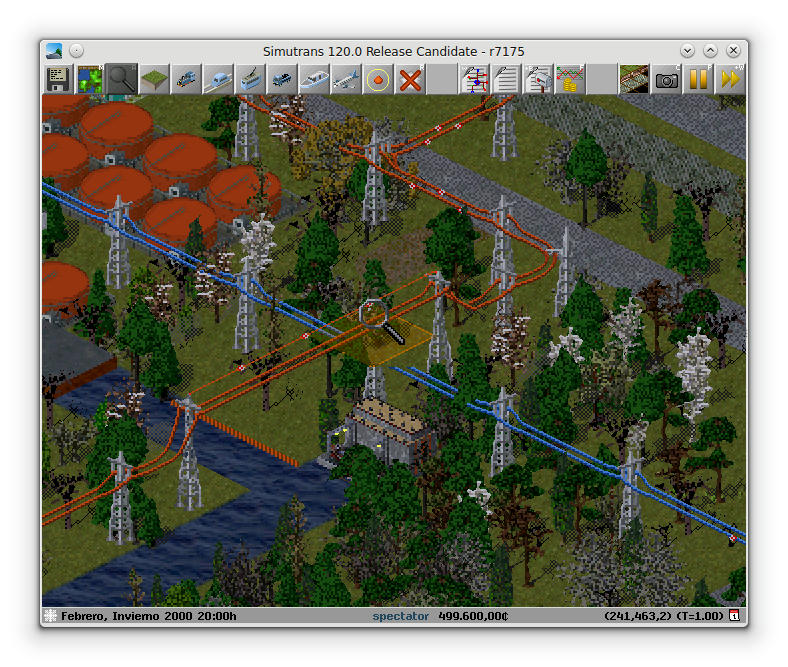Open the line management window
The height and width of the screenshot is (667, 788).
474,79
